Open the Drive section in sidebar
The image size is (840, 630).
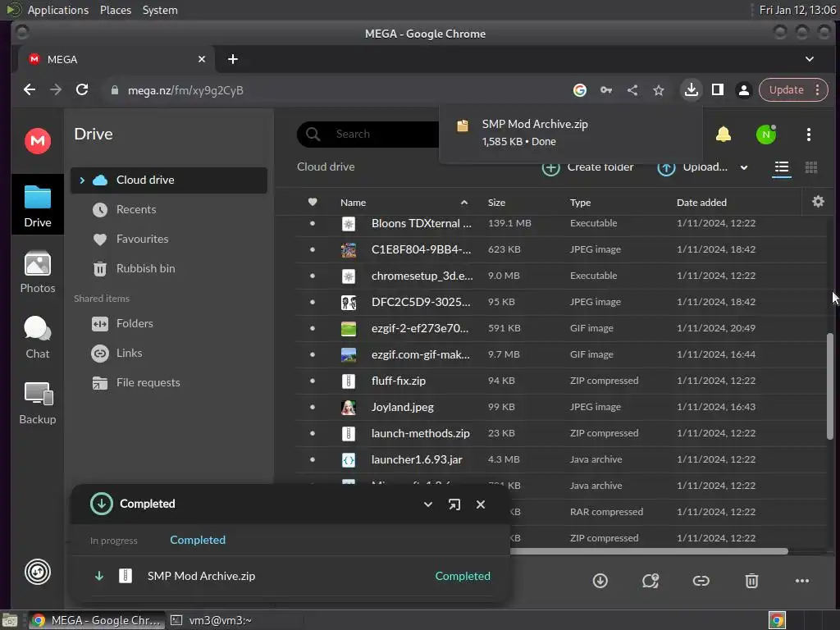pos(38,205)
